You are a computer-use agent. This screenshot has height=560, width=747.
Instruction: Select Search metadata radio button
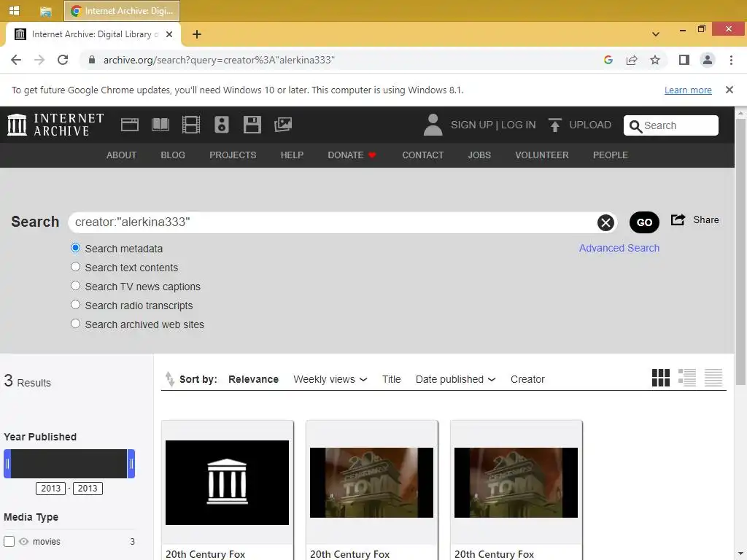(75, 248)
